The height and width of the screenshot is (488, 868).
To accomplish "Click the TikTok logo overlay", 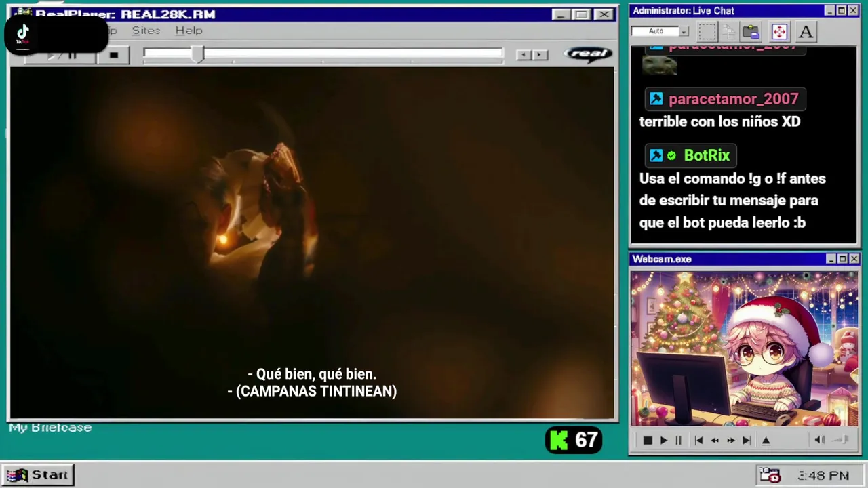I will [x=23, y=34].
